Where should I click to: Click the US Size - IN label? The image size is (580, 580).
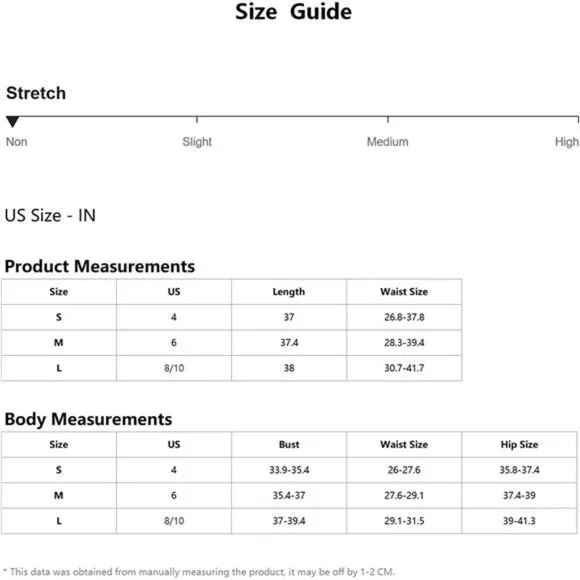[50, 215]
